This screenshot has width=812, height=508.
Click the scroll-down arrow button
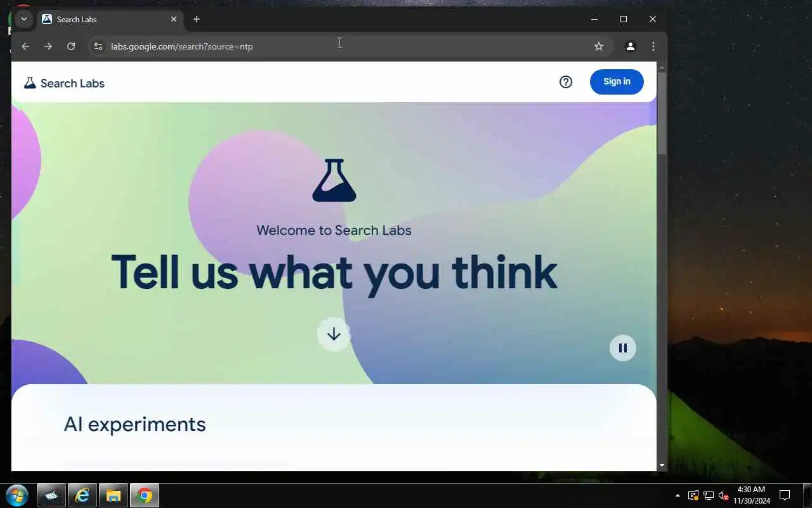[x=334, y=334]
